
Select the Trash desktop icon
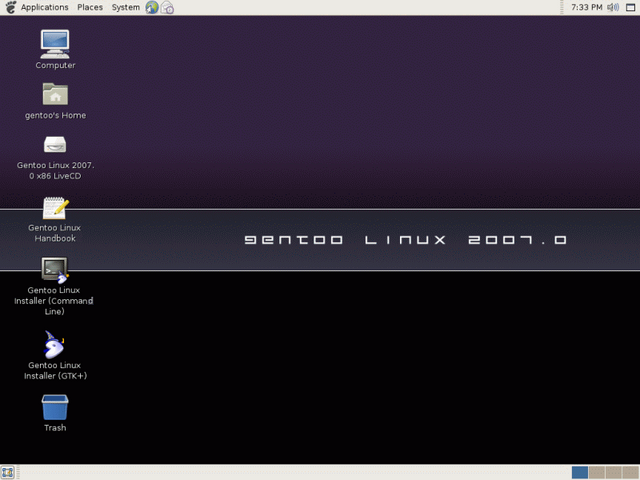click(x=55, y=407)
